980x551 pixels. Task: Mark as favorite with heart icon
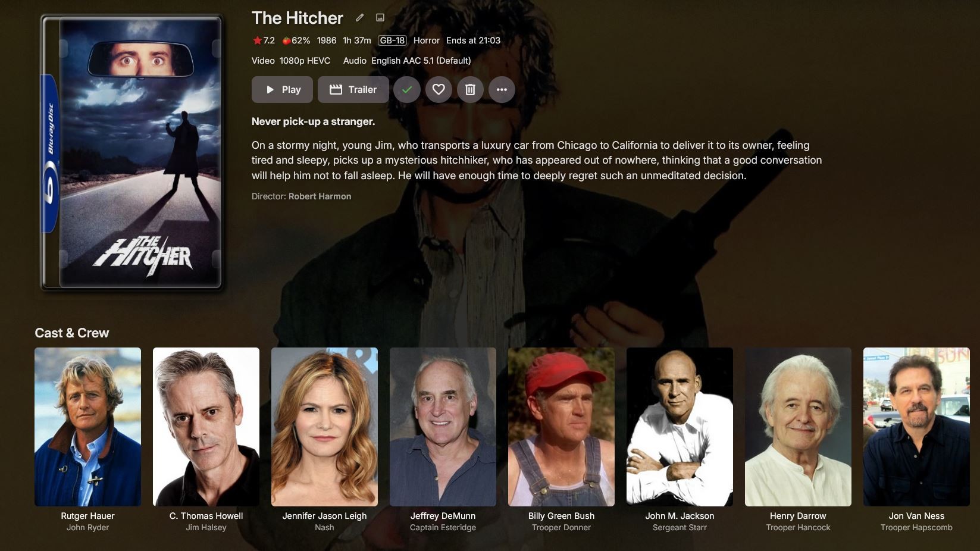click(439, 89)
